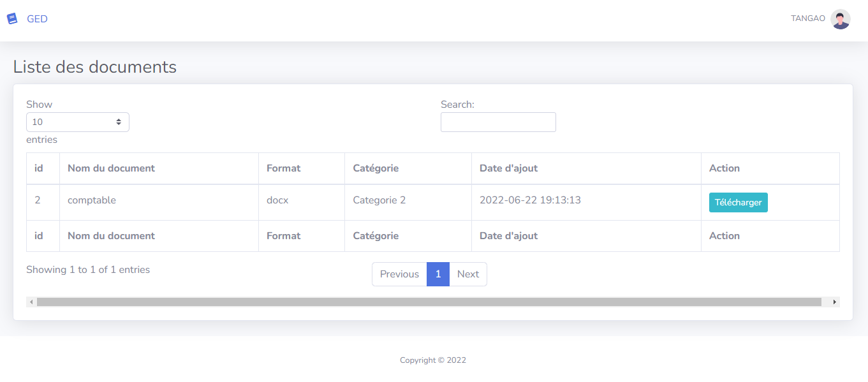Click the horizontal scrollbar thumb
The image size is (868, 382).
[429, 302]
